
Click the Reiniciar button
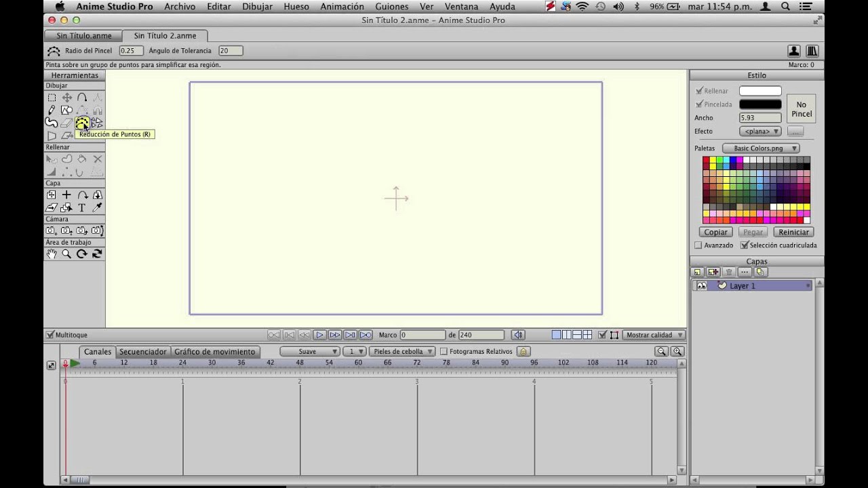[x=793, y=232]
